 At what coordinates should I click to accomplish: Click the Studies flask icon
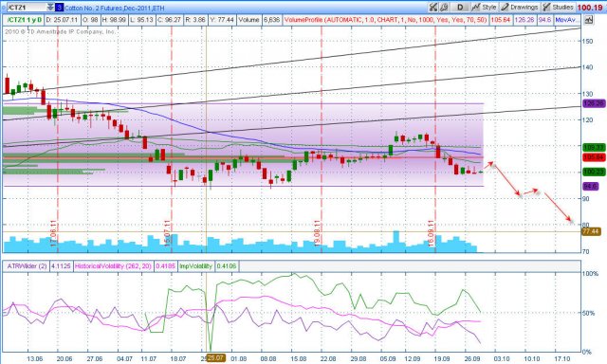point(546,7)
